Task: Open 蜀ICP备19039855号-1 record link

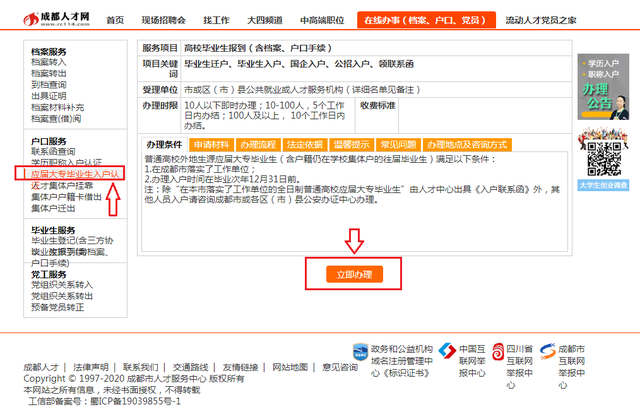Action: click(135, 401)
